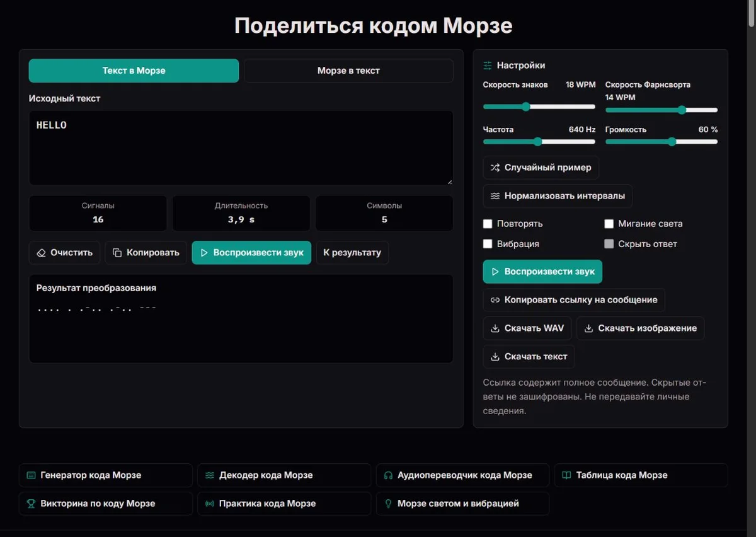Click the Символы value 5
Screen dimensions: 756x537
384,219
